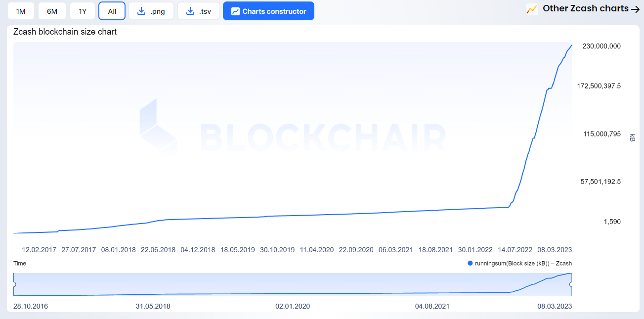Click the navigator start date 28.10.2016
Viewport: 644px width, 319px height.
click(31, 306)
